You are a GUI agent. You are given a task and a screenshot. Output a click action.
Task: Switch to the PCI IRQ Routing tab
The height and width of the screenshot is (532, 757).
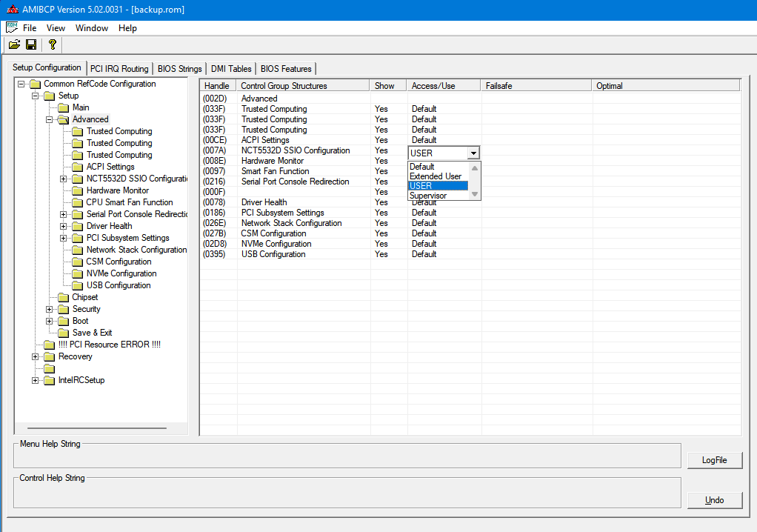pos(119,69)
